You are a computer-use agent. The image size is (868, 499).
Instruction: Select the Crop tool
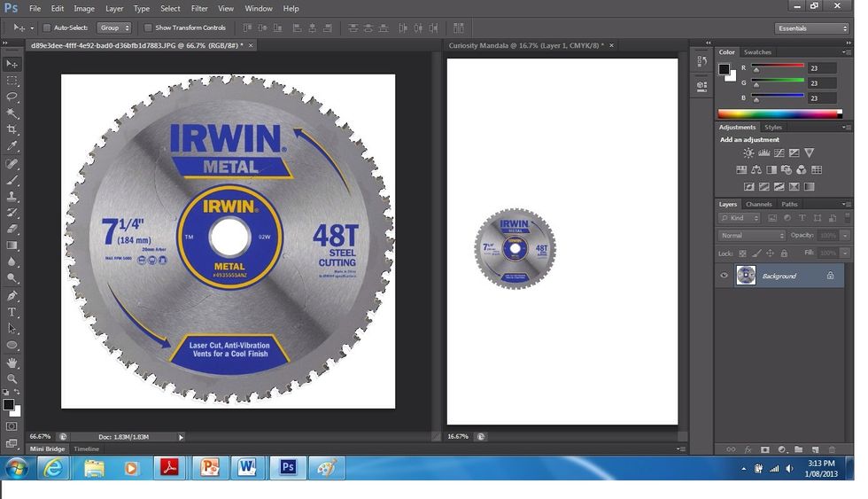click(12, 129)
